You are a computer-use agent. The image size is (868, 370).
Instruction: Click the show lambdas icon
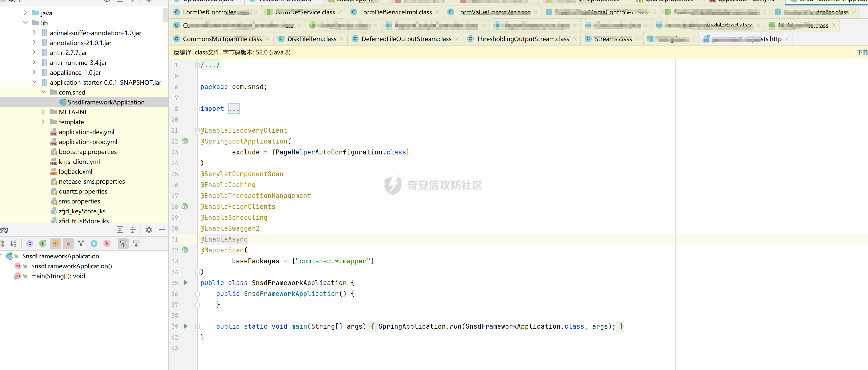(x=107, y=244)
